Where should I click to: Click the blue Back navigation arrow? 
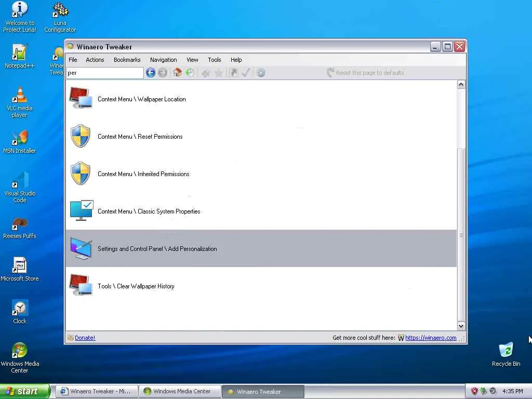point(151,73)
